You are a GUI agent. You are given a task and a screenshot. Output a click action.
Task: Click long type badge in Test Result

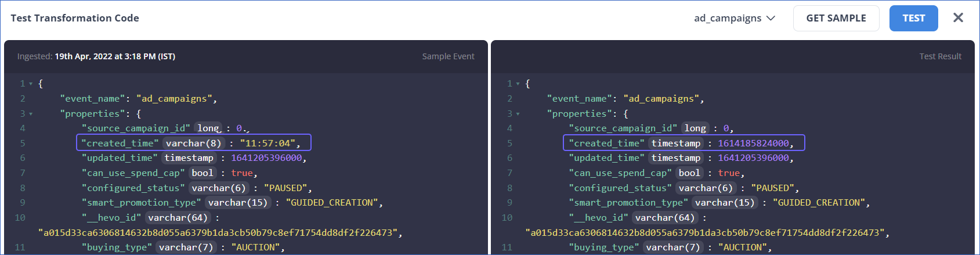pos(695,128)
